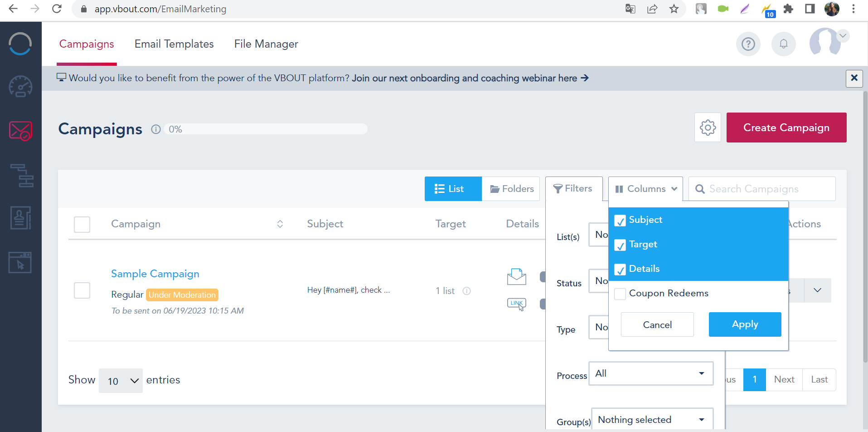Viewport: 868px width, 432px height.
Task: Apply the column selection
Action: (745, 324)
